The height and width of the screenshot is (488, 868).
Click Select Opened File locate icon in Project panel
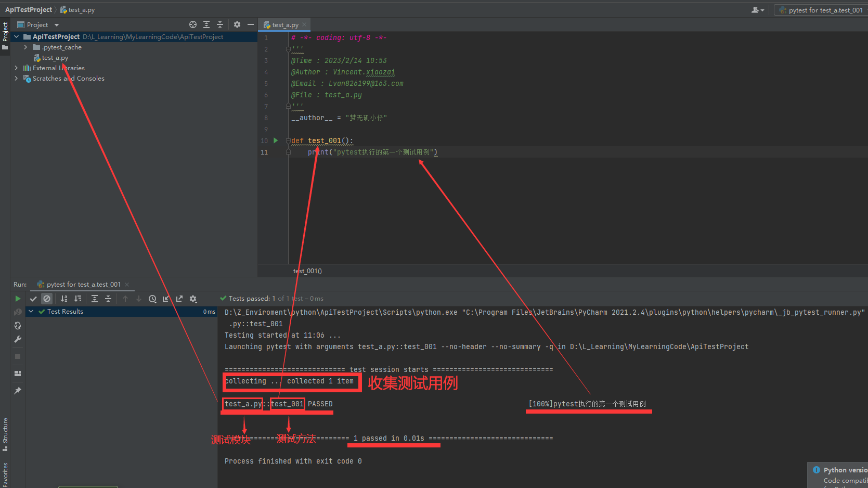tap(193, 24)
